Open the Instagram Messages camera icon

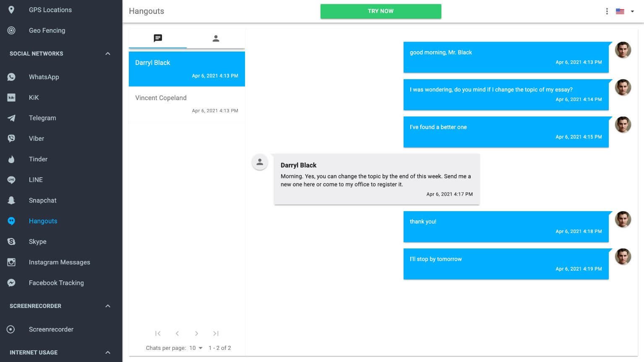11,262
